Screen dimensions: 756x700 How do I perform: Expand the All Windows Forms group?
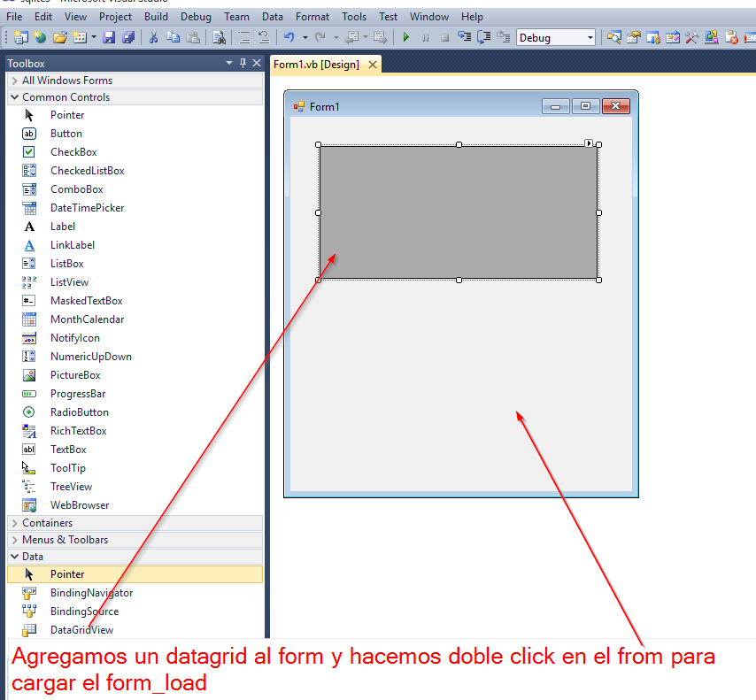pos(14,81)
